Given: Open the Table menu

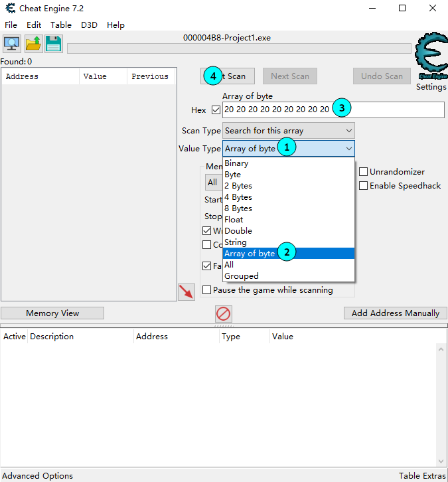Looking at the screenshot, I should [x=61, y=25].
